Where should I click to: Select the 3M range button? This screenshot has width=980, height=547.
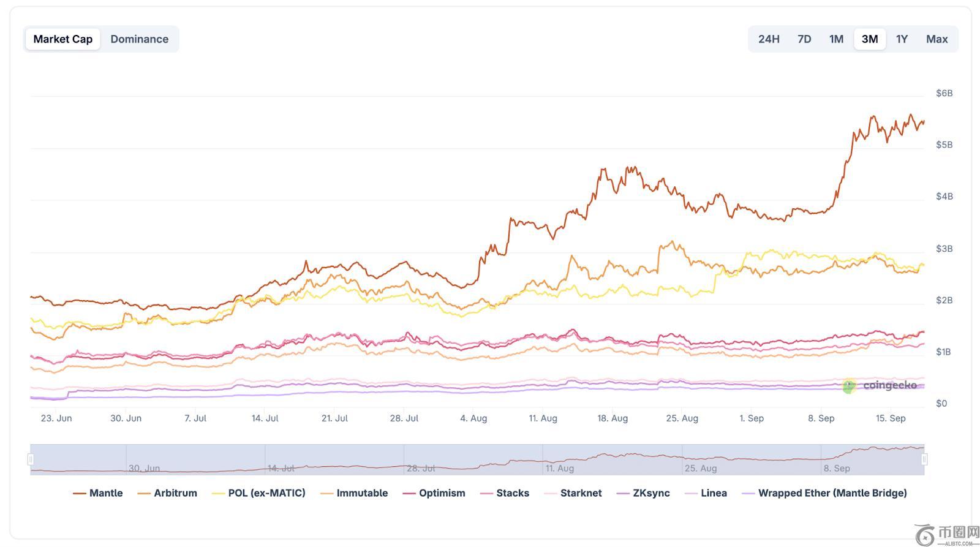(870, 39)
